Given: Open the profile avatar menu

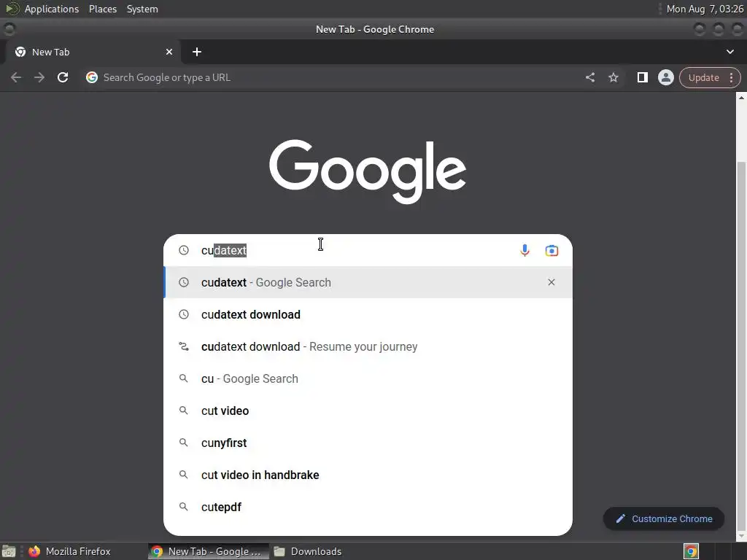Looking at the screenshot, I should 666,77.
